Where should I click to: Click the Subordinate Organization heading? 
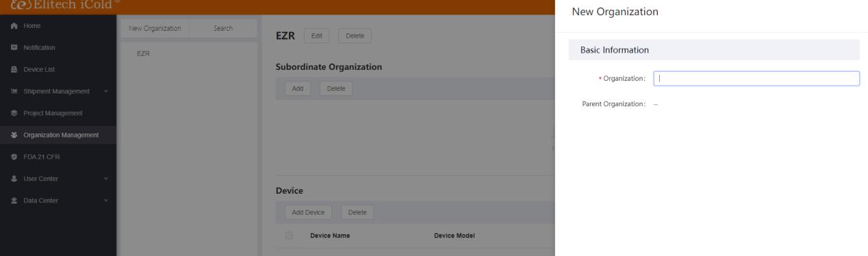tap(329, 66)
